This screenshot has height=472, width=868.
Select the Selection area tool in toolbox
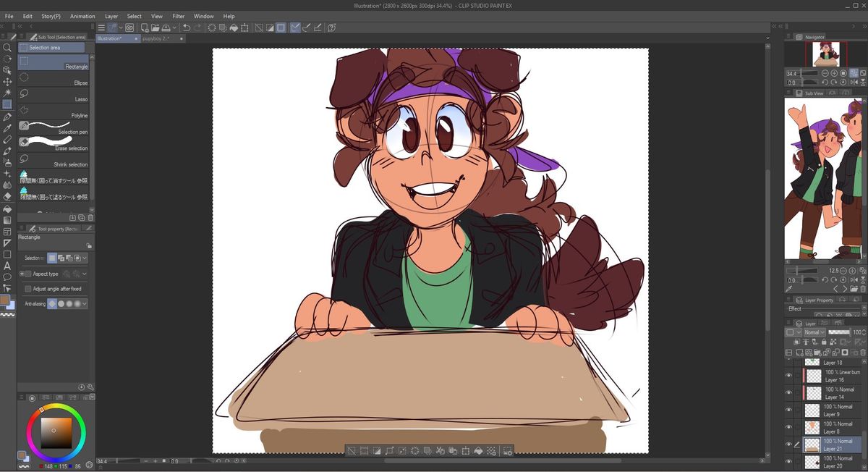[x=7, y=104]
